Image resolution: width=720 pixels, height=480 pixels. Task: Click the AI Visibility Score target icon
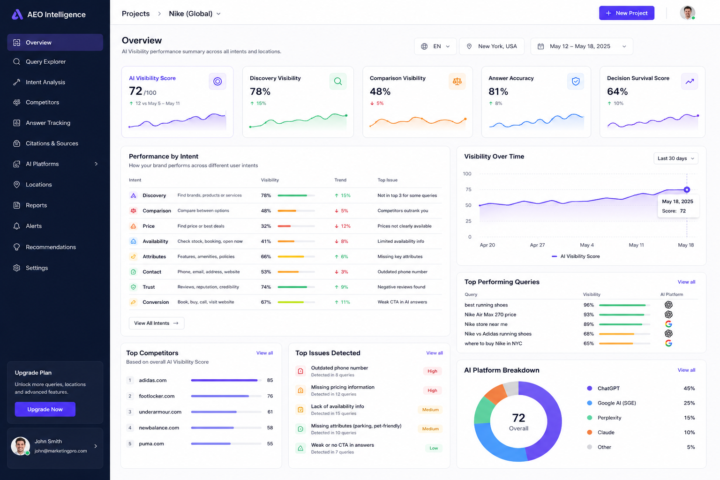[217, 81]
